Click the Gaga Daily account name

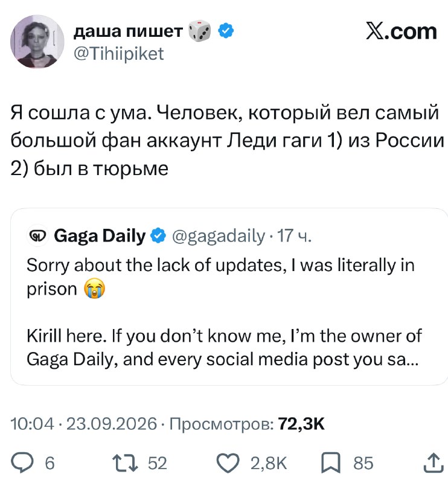pyautogui.click(x=100, y=235)
